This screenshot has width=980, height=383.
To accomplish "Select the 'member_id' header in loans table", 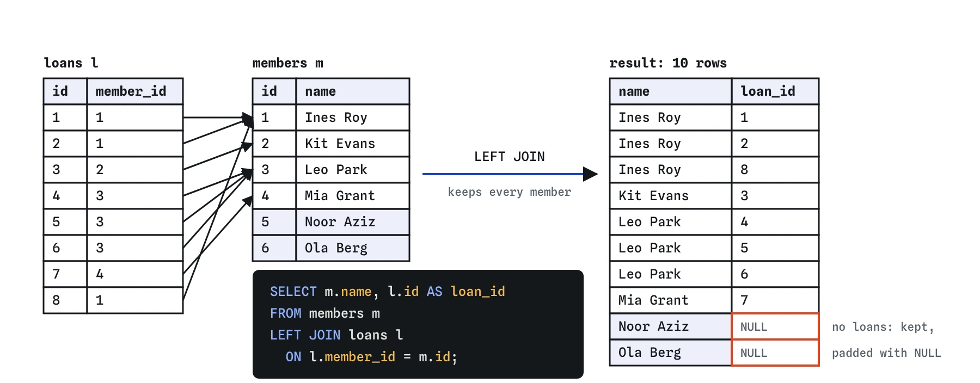I will pyautogui.click(x=135, y=91).
